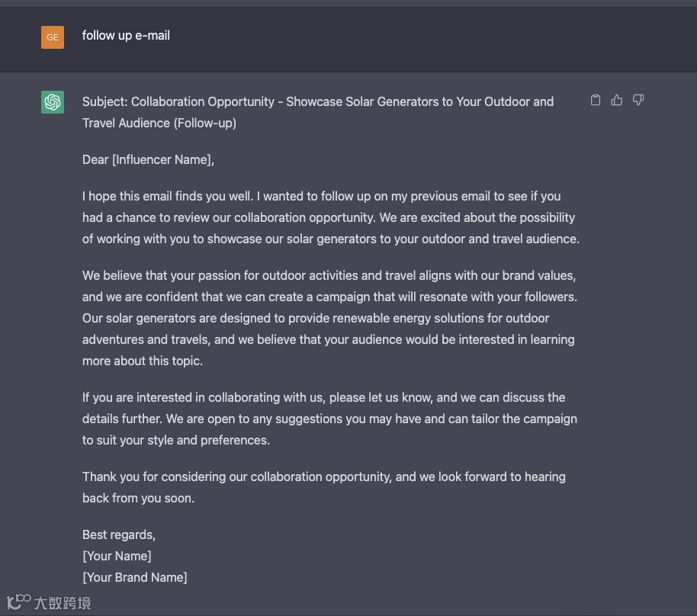Click the '[Your Name]' placeholder

(x=117, y=556)
